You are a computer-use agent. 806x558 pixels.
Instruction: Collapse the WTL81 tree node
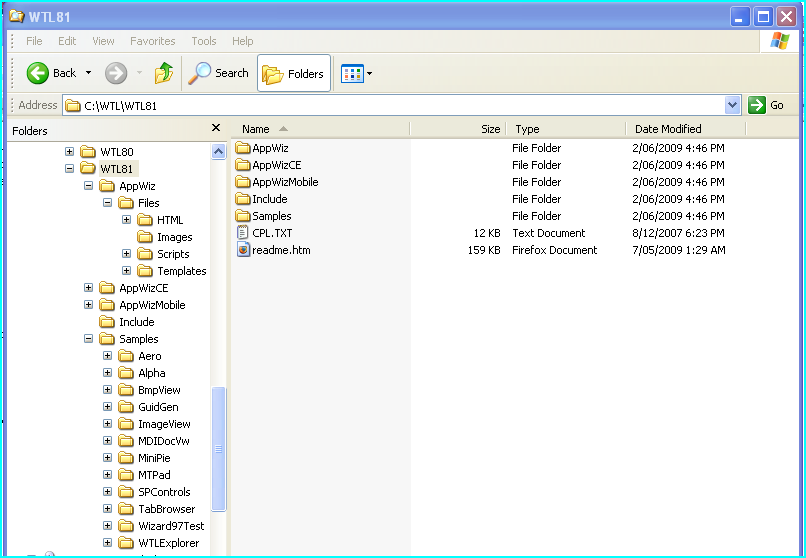70,169
